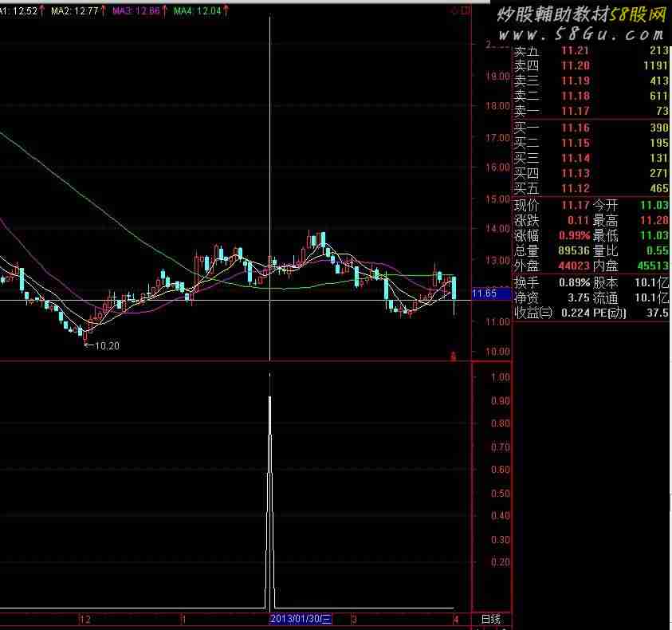
Task: Click month 3 marker on time axis
Action: pyautogui.click(x=355, y=620)
